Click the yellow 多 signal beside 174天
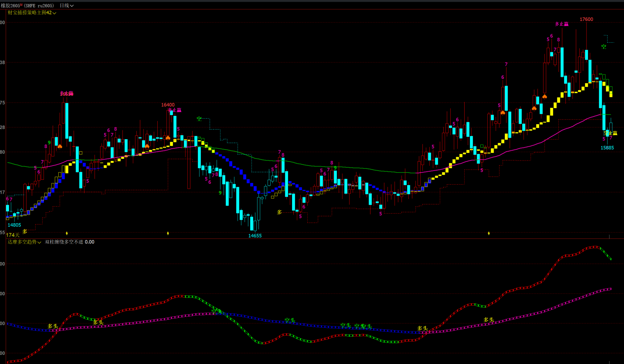The image size is (624, 364). 25,232
